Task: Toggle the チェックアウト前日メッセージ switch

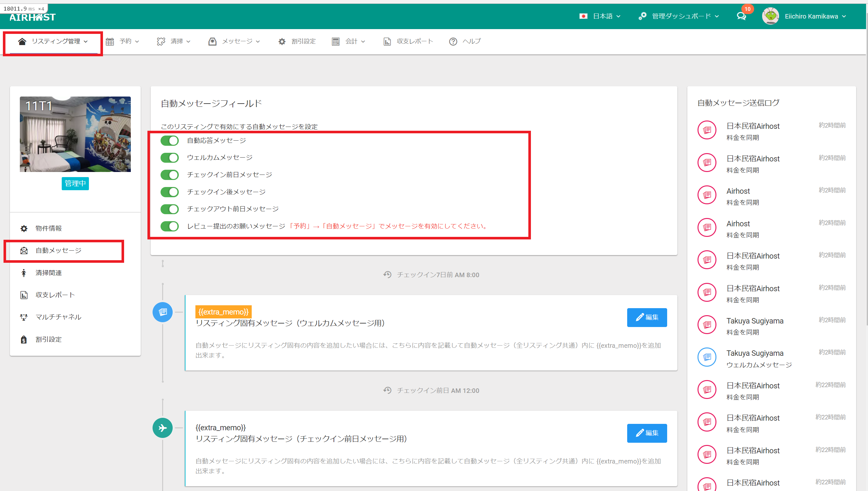Action: click(170, 209)
